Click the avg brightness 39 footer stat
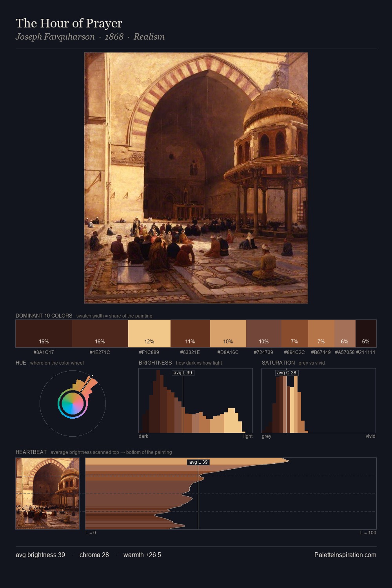Screen dimensions: 392x588 [x=40, y=555]
